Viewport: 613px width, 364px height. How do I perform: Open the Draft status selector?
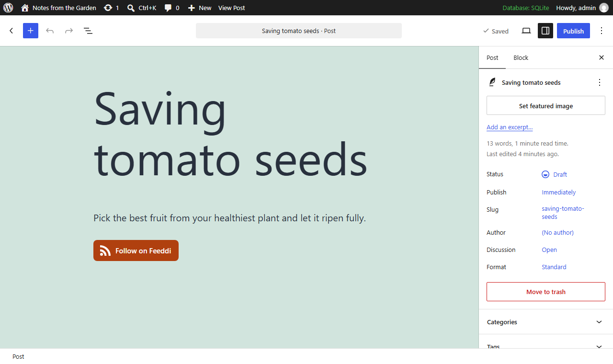click(x=555, y=174)
